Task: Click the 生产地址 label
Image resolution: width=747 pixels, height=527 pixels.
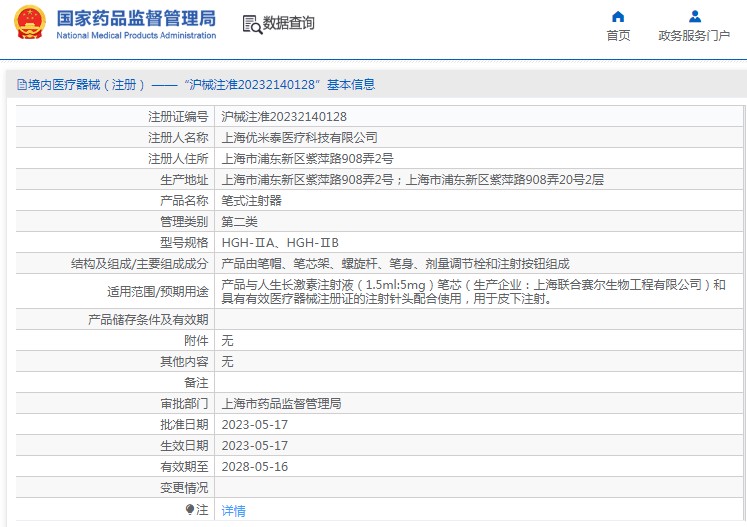Action: 184,180
